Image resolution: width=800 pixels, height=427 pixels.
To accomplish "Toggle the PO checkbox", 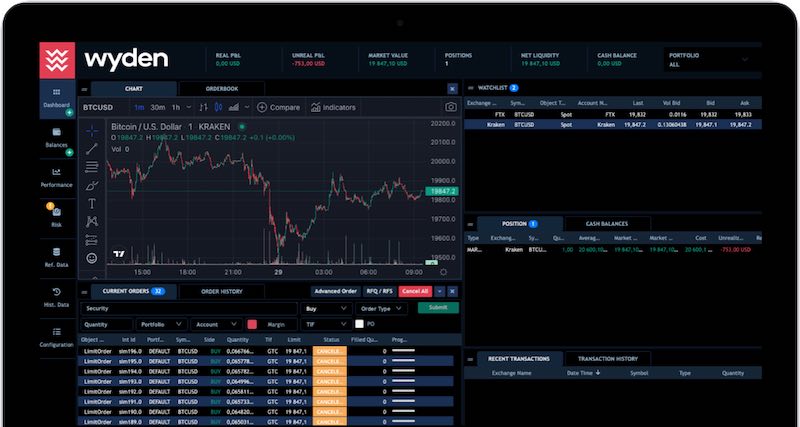I will click(360, 324).
